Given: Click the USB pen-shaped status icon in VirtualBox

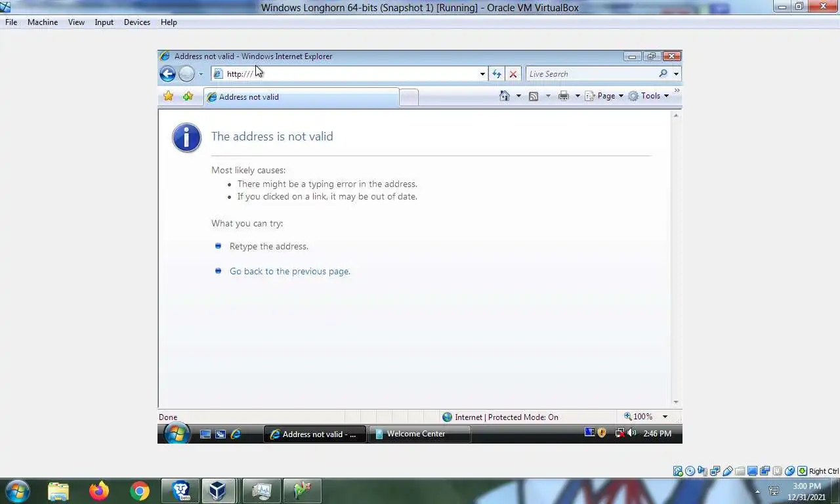Looking at the screenshot, I should 728,471.
